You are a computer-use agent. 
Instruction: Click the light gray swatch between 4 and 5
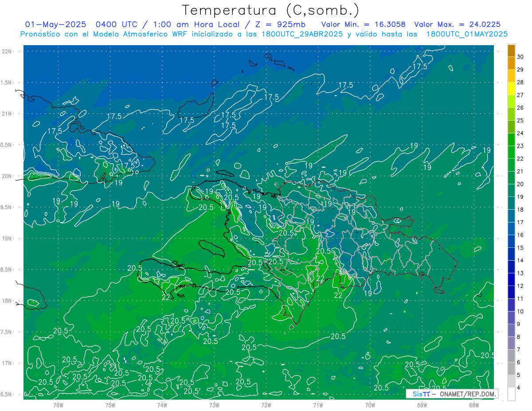point(511,381)
